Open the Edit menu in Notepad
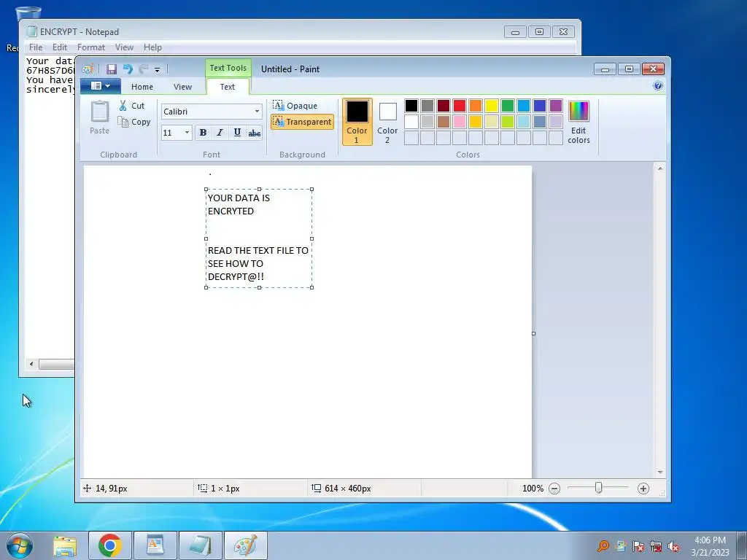 click(60, 47)
